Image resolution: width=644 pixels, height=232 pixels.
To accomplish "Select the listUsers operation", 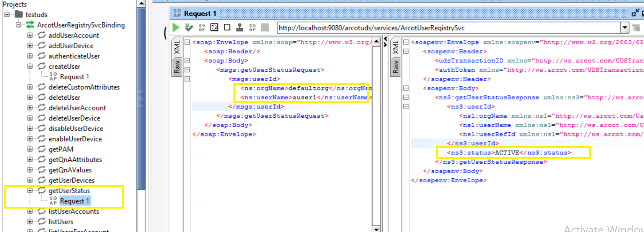I will (x=61, y=222).
